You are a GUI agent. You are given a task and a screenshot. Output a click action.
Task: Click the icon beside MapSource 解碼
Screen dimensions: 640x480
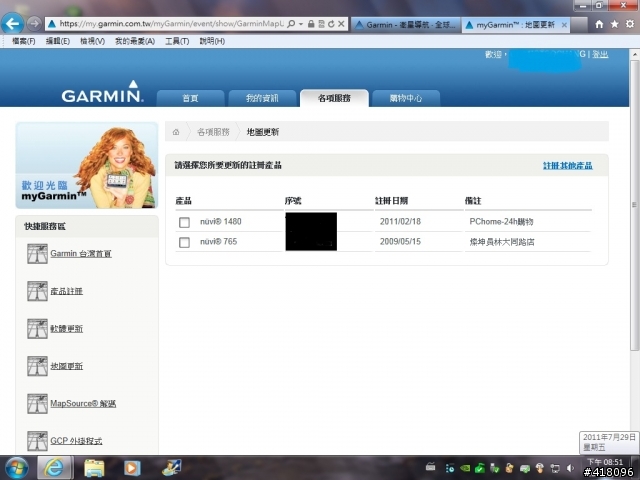coord(37,404)
